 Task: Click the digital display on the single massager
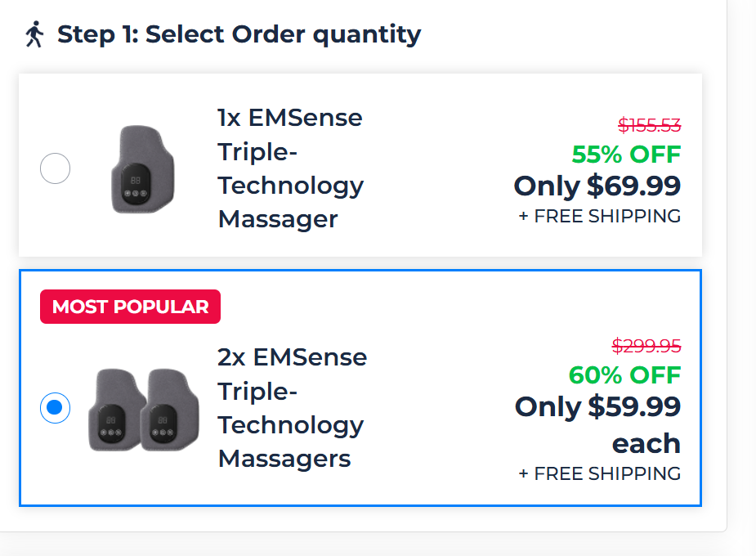[134, 178]
